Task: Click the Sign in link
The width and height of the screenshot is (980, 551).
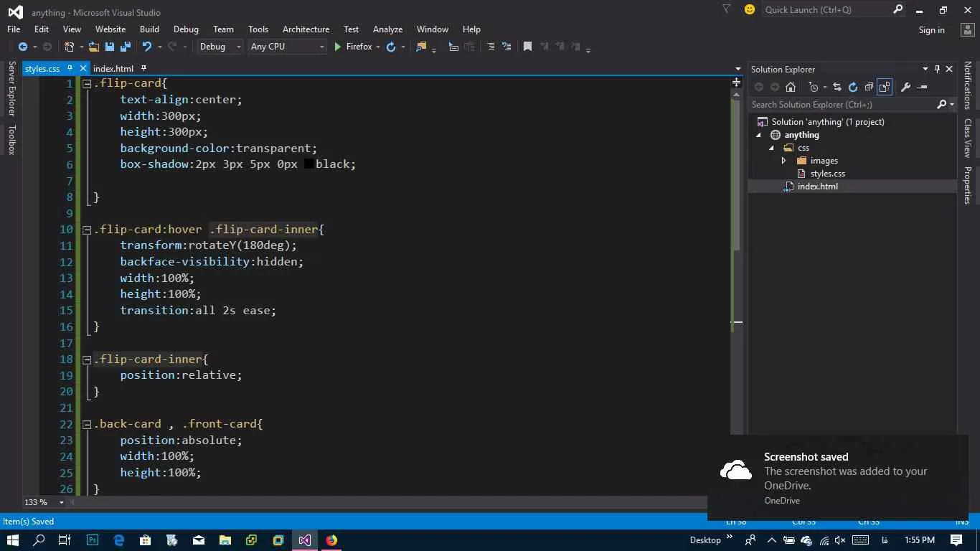Action: click(x=931, y=30)
